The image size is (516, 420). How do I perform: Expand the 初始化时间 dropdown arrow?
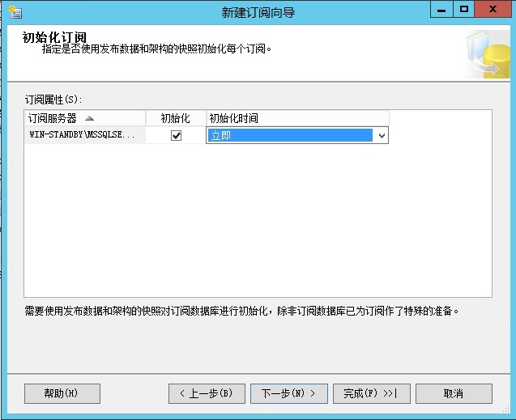point(381,136)
